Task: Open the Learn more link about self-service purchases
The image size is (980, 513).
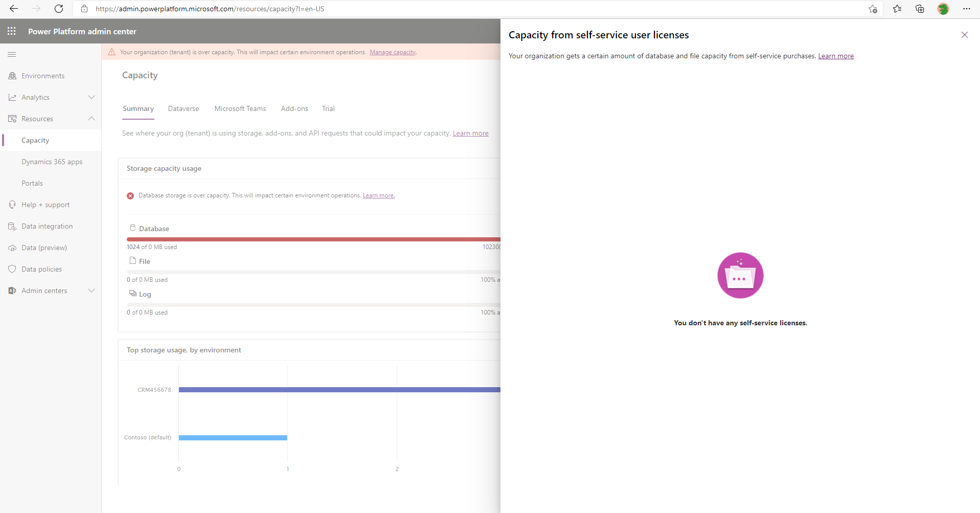Action: point(835,56)
